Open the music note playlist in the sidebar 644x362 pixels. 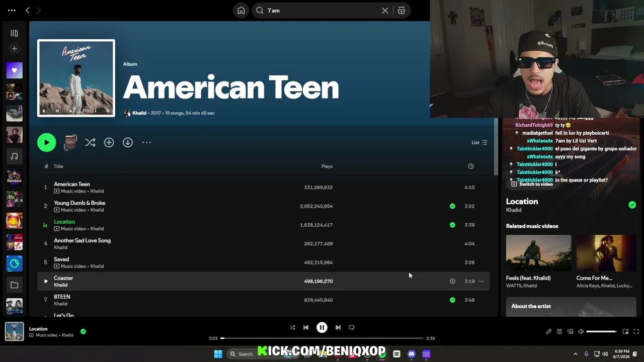14,156
